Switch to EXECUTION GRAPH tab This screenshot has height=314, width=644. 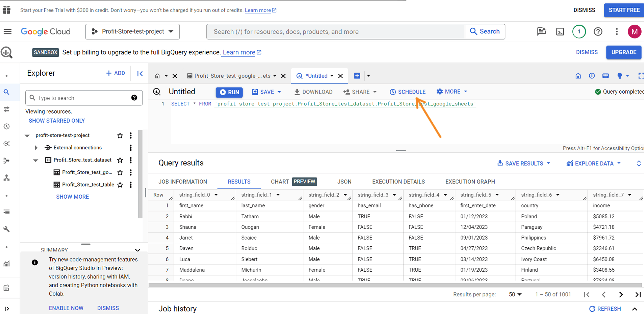[x=470, y=182]
